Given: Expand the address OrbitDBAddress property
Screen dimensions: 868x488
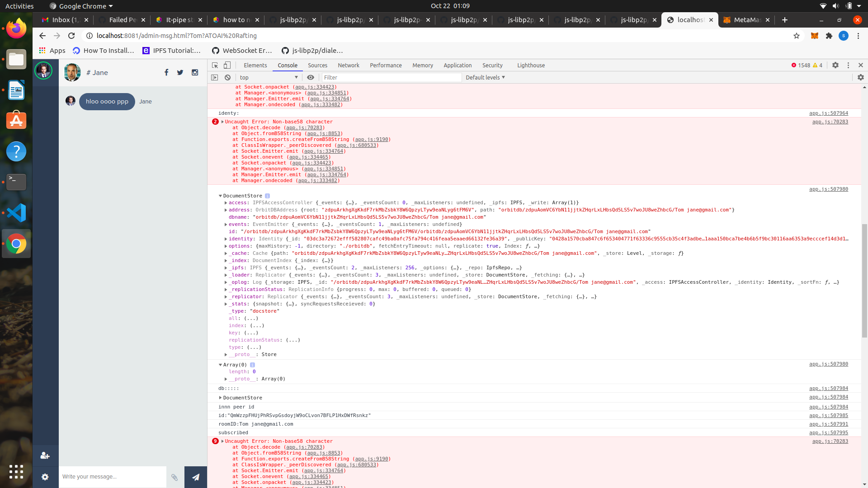Looking at the screenshot, I should tap(226, 210).
